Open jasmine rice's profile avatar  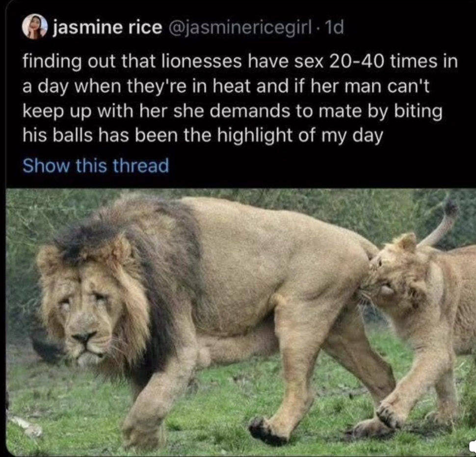[35, 26]
